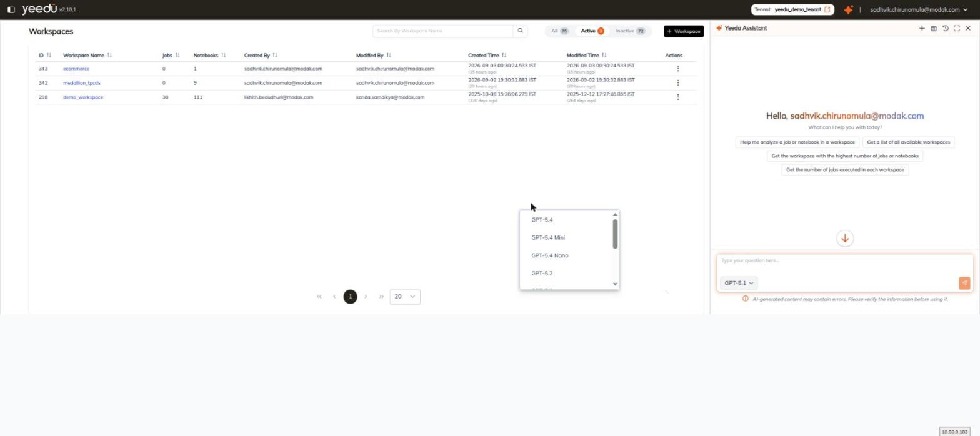The image size is (980, 436).
Task: Click the search magnifier button
Action: click(x=520, y=31)
